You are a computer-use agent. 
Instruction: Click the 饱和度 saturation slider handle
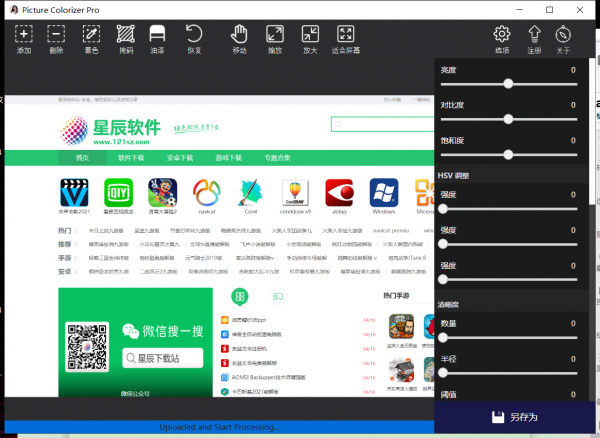pyautogui.click(x=508, y=155)
